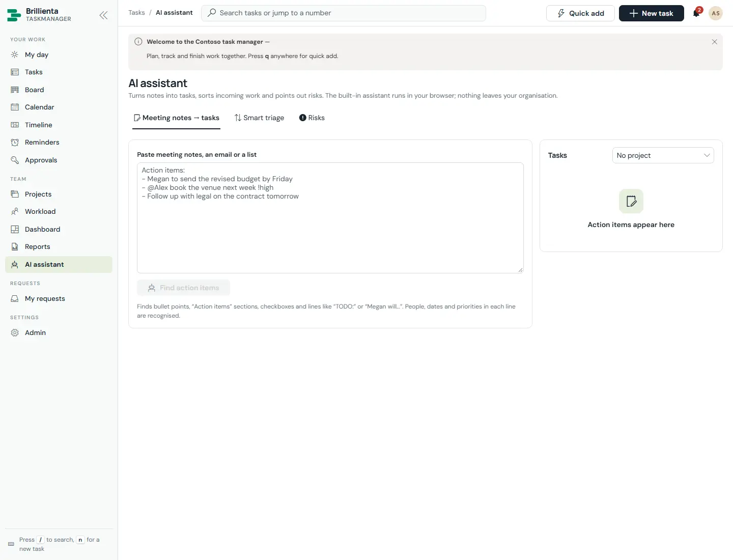Open Admin settings
The width and height of the screenshot is (733, 560).
(59, 333)
